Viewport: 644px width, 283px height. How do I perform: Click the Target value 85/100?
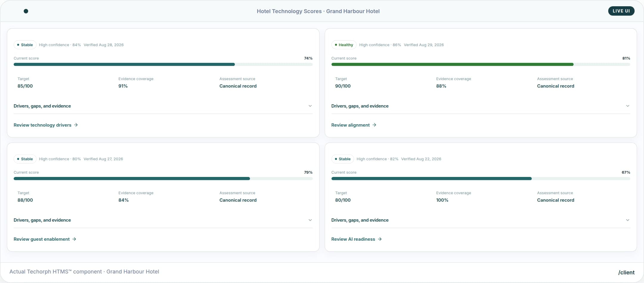25,86
